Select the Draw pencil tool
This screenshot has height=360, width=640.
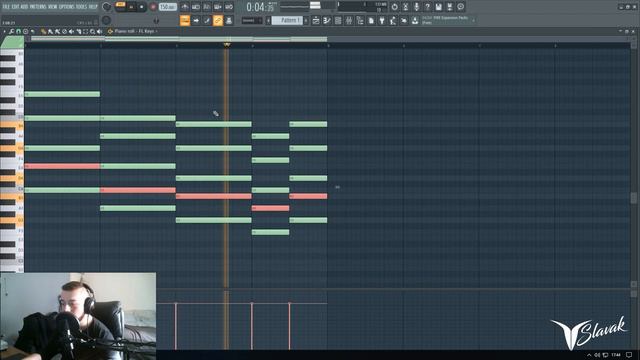[x=43, y=31]
